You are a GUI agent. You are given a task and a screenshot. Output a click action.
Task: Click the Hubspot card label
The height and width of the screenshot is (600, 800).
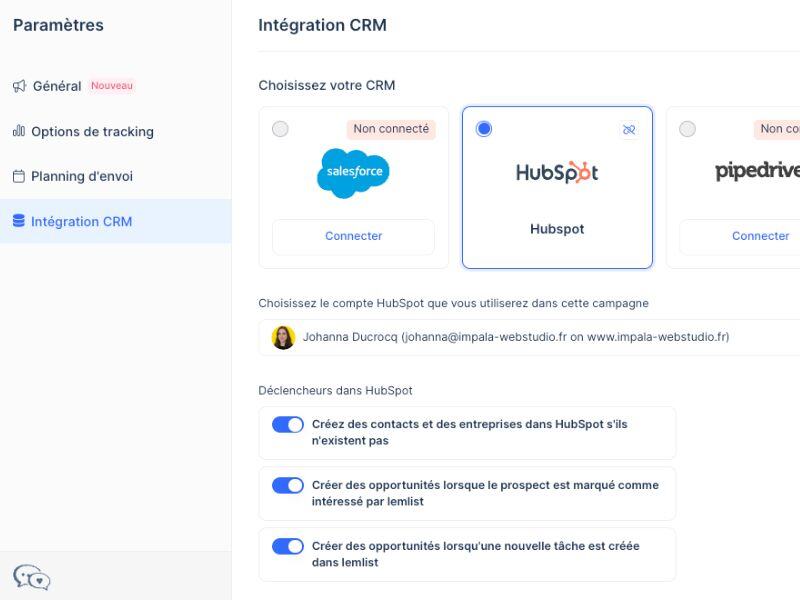(x=557, y=229)
